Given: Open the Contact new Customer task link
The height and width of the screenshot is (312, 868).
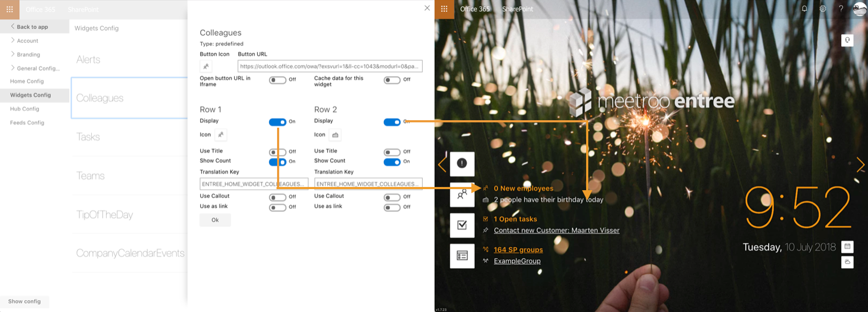Looking at the screenshot, I should 557,230.
